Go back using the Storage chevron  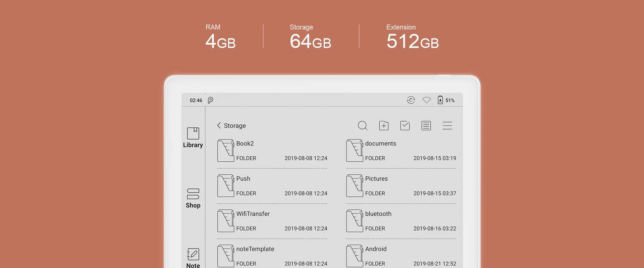point(219,125)
